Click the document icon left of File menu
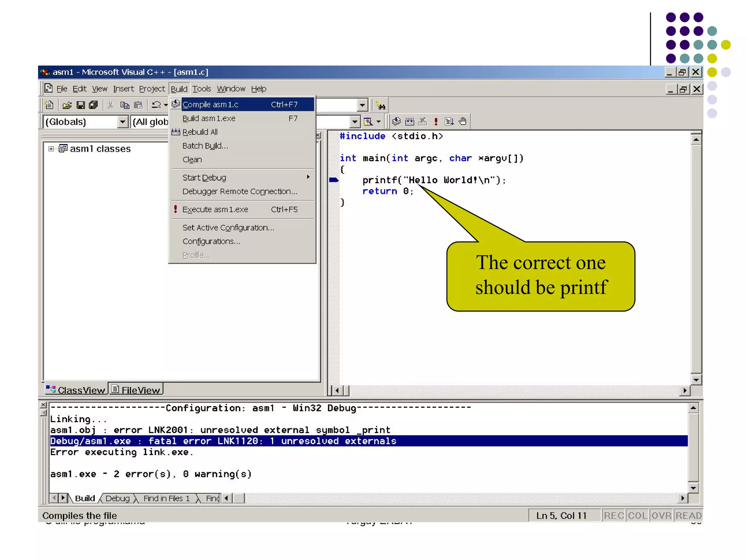747x560 pixels. click(x=49, y=88)
